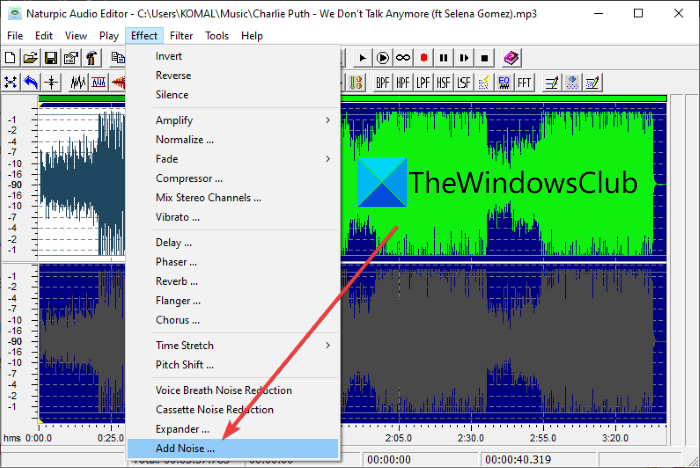
Task: Start playback with the Play button
Action: coord(362,58)
